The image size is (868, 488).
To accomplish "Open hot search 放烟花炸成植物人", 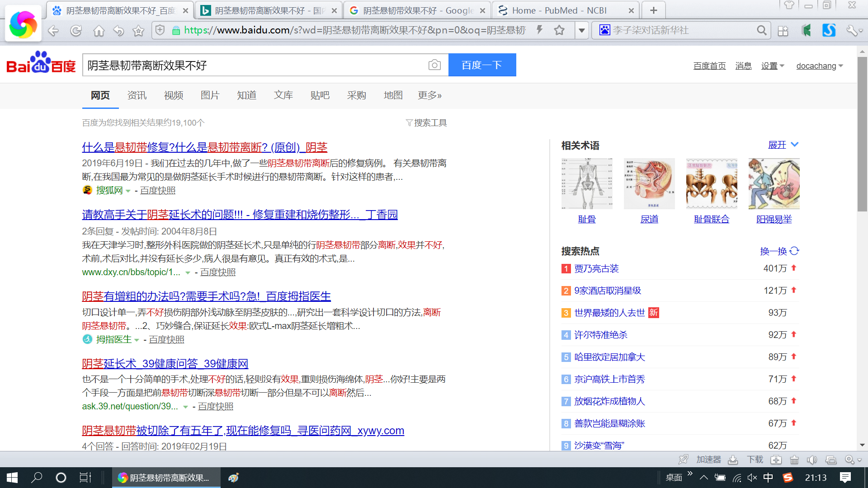I will [609, 401].
